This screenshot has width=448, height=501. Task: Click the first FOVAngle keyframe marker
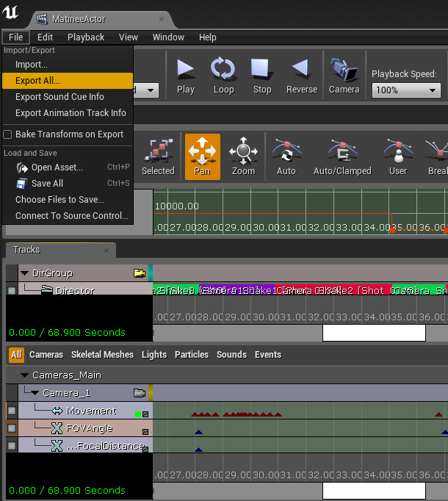pos(198,432)
